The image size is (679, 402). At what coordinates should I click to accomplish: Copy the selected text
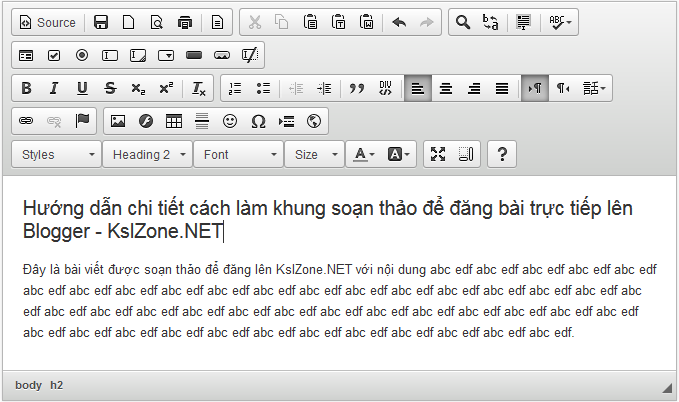(282, 22)
